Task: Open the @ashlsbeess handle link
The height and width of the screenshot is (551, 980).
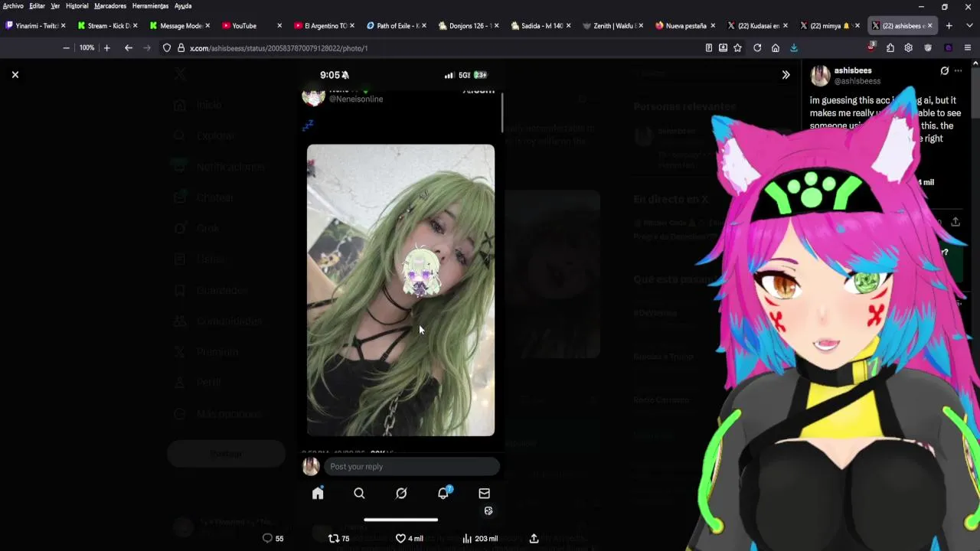Action: [857, 81]
